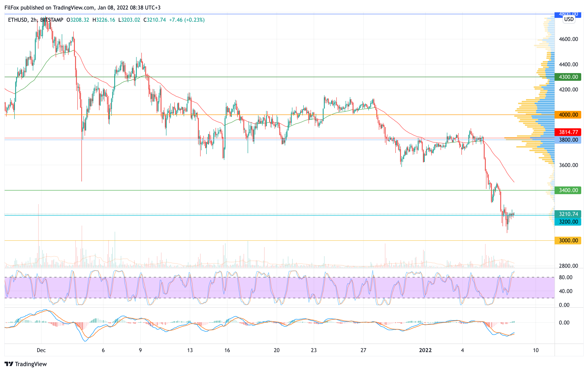Click the 80.00 stochastic scale value
Image resolution: width=588 pixels, height=372 pixels.
tap(566, 277)
